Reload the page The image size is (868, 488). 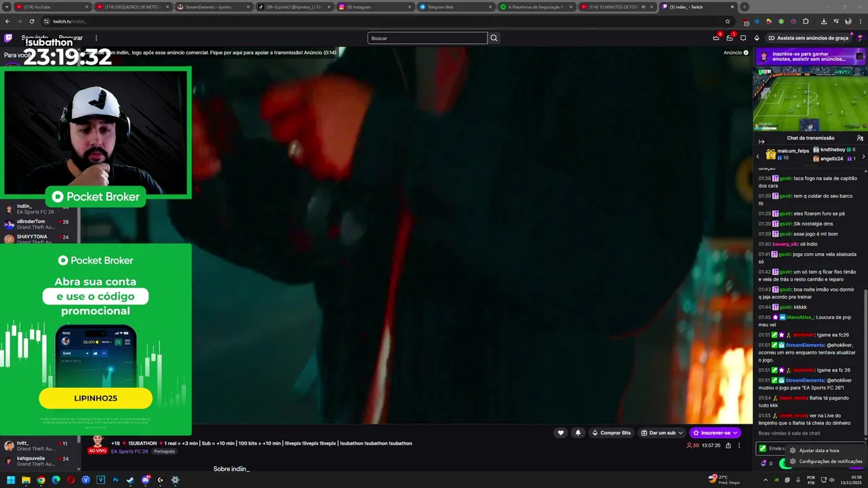31,21
